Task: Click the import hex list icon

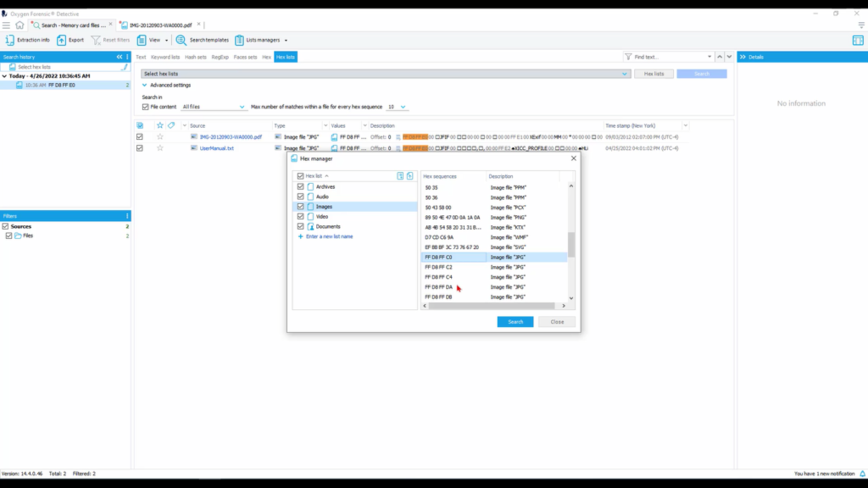Action: tap(400, 176)
